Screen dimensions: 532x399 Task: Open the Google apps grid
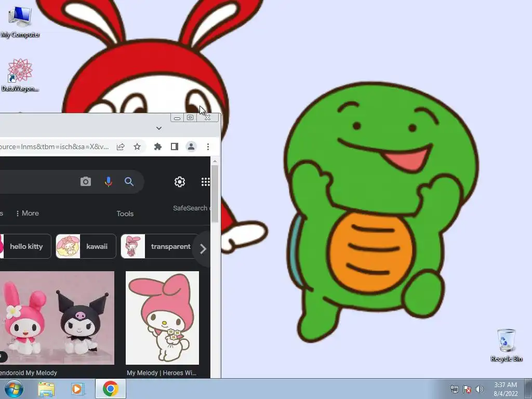pos(206,182)
